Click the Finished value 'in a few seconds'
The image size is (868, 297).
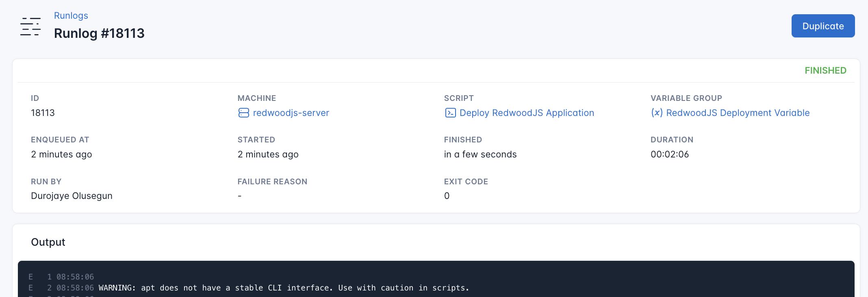point(480,154)
